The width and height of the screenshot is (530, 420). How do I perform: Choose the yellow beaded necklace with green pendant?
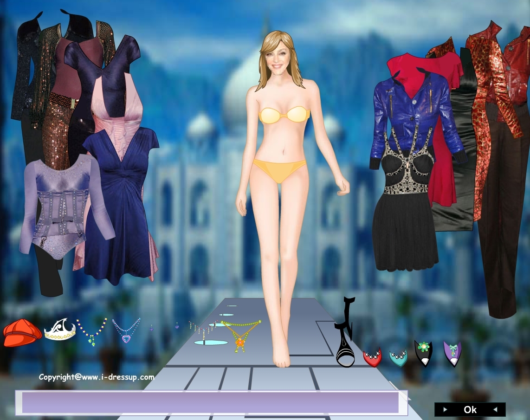[x=91, y=331]
